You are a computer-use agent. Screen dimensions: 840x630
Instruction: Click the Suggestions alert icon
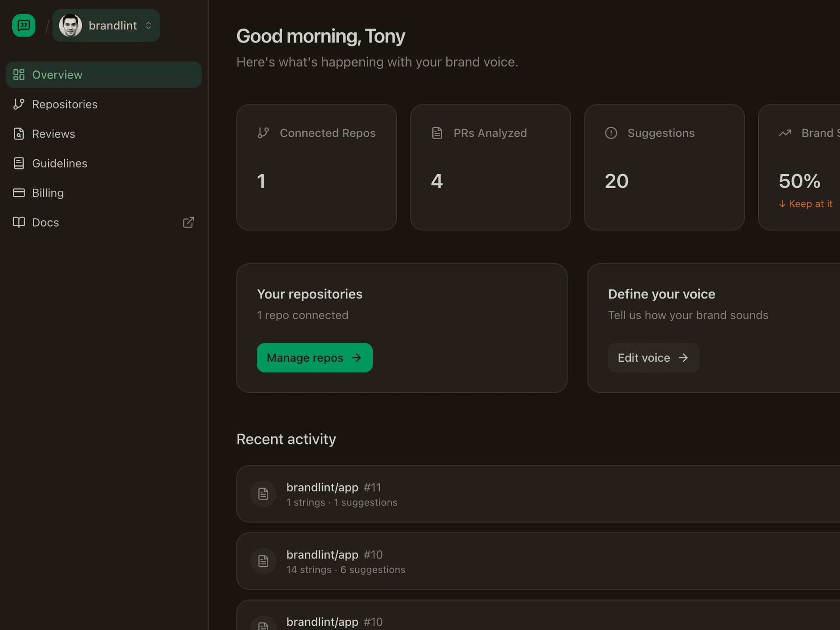coord(611,133)
